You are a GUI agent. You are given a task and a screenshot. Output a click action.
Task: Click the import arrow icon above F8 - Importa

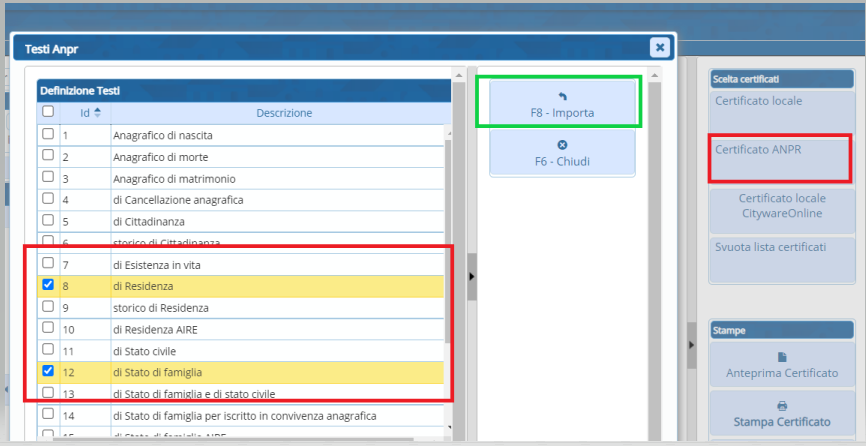click(x=562, y=96)
